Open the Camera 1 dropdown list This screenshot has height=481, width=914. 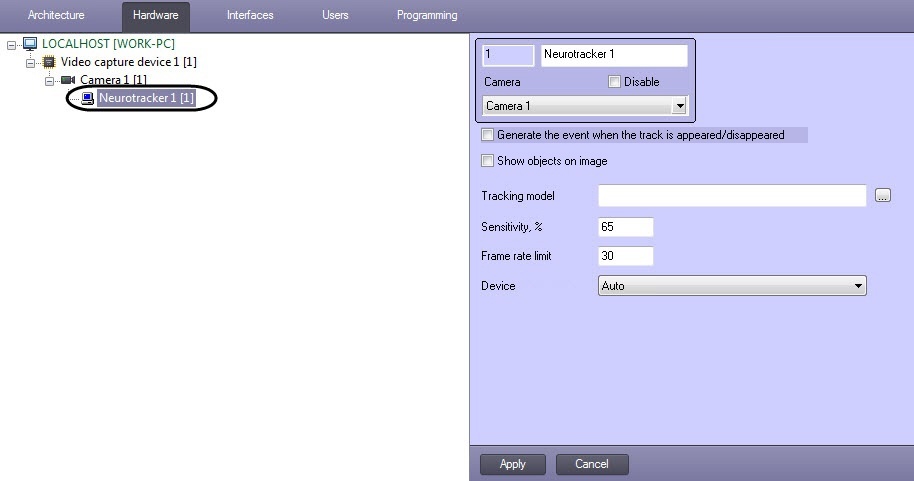[x=680, y=106]
